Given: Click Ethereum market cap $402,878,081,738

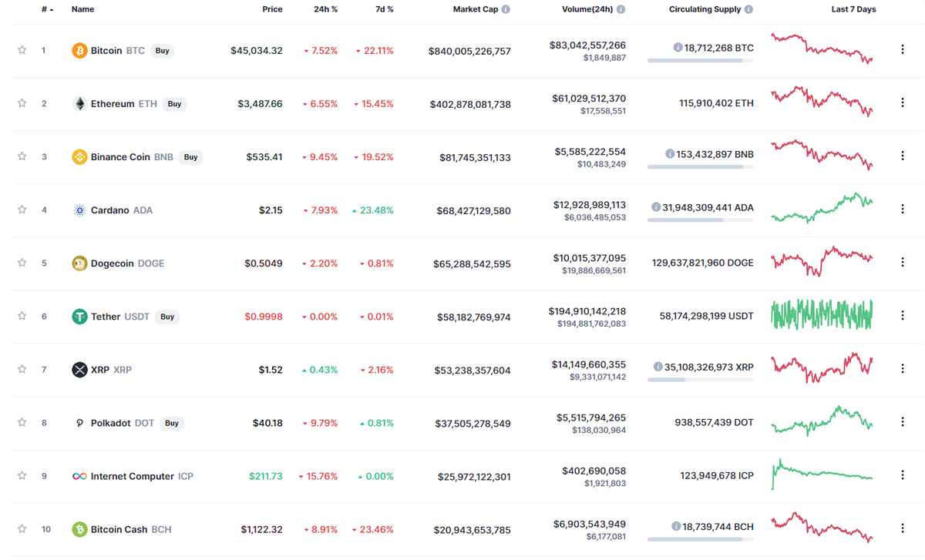Looking at the screenshot, I should [470, 104].
